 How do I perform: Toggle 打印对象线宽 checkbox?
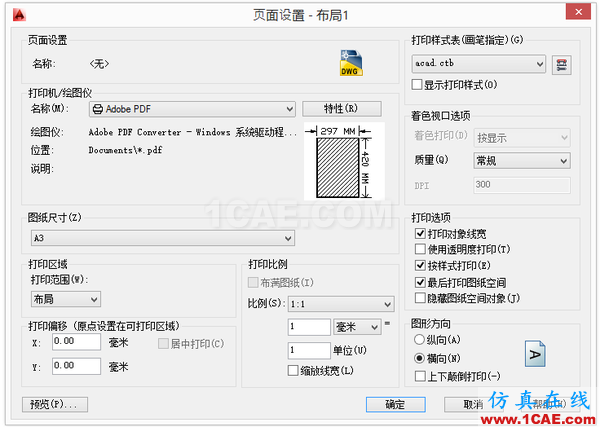pos(420,233)
